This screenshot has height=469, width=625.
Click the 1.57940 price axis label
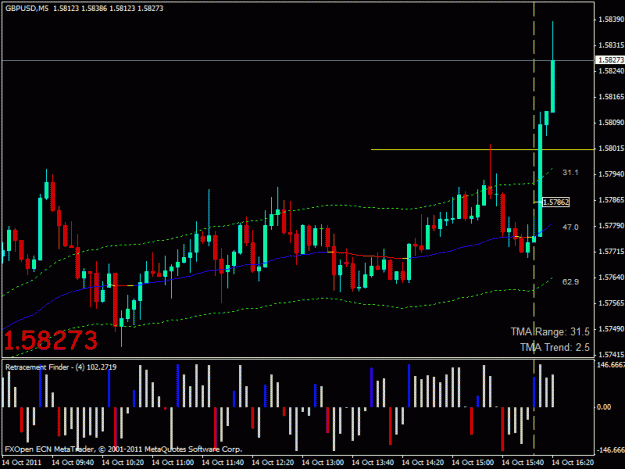coord(611,174)
